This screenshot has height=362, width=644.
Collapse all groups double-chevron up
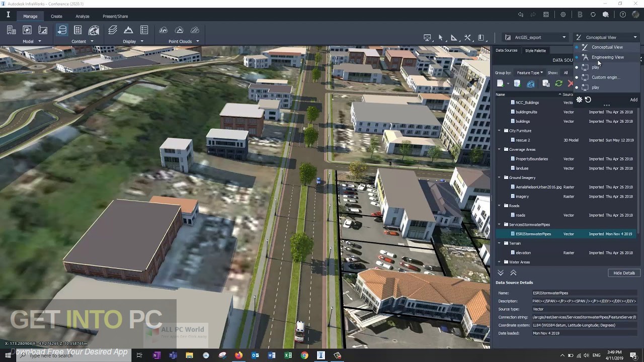tap(513, 273)
